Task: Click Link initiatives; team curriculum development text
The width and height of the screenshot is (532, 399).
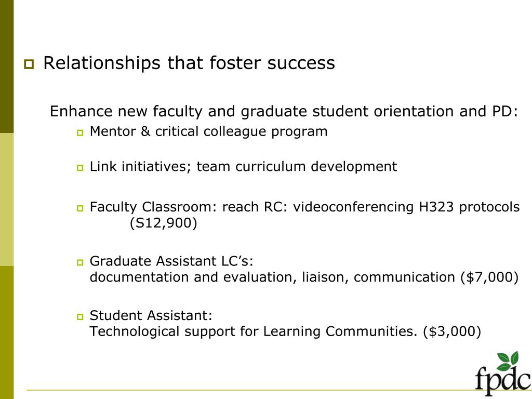Action: (243, 167)
